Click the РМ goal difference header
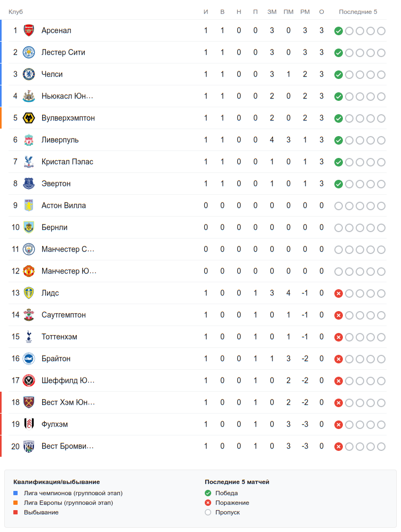 click(x=305, y=12)
